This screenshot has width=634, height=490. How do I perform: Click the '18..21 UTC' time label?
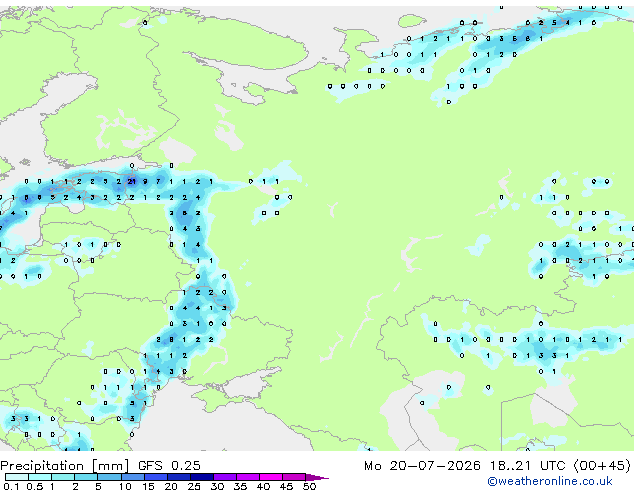pos(527,466)
